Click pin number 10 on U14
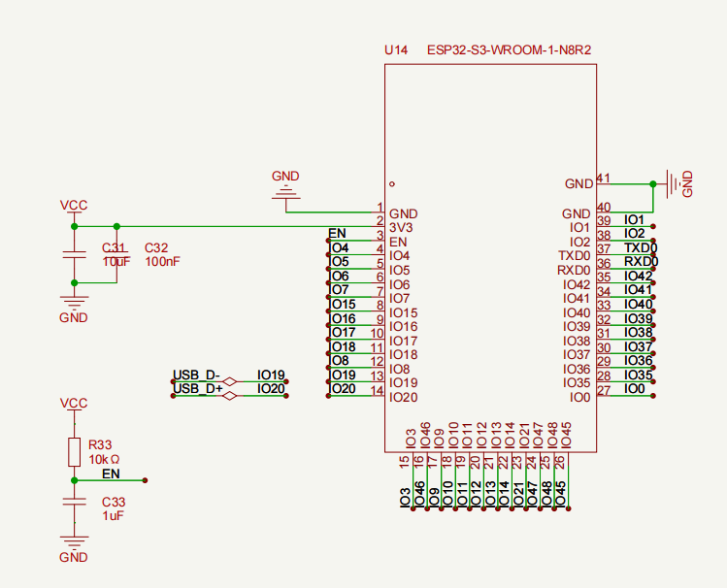 pyautogui.click(x=377, y=334)
